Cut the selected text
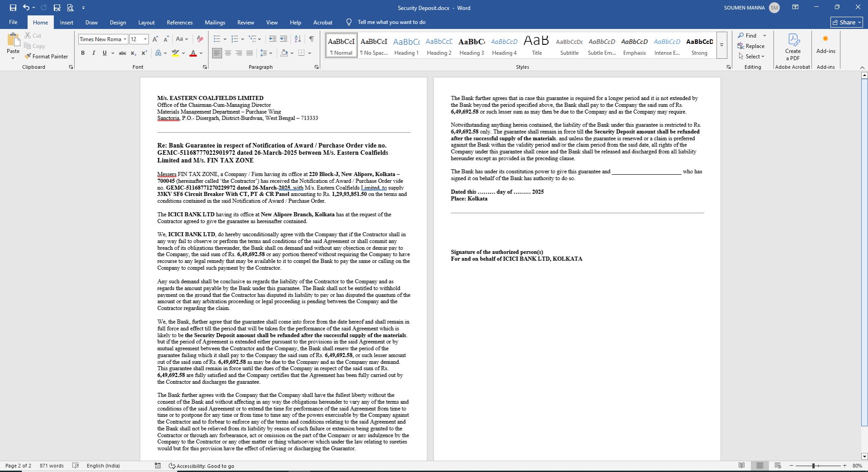This screenshot has width=868, height=472. (33, 35)
